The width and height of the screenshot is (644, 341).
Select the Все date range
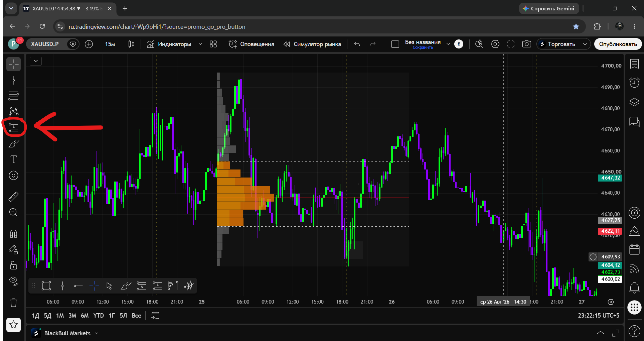point(136,316)
